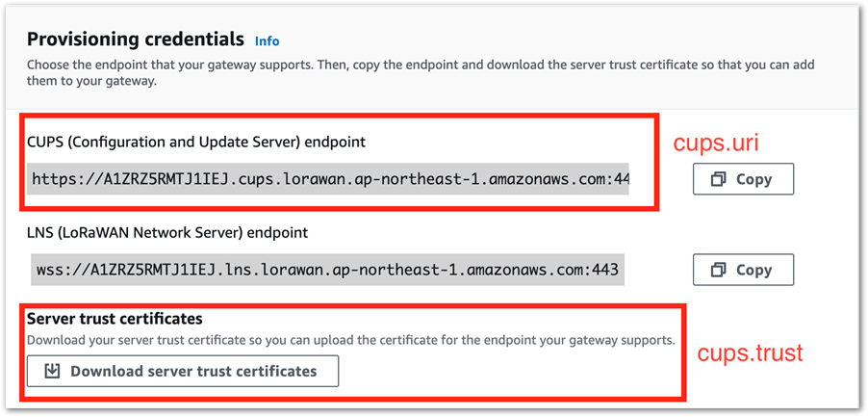This screenshot has width=868, height=417.
Task: Copy the LNS endpoint with its Copy button
Action: click(744, 270)
